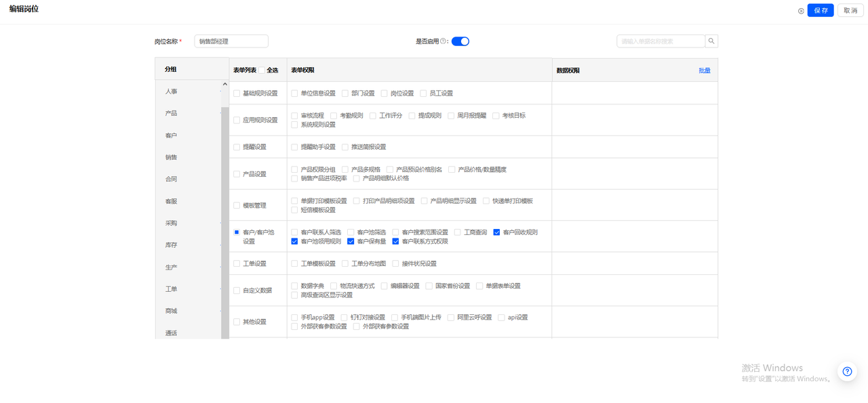Tick 客户联系人筛选 checkbox
The image size is (868, 403).
(294, 232)
